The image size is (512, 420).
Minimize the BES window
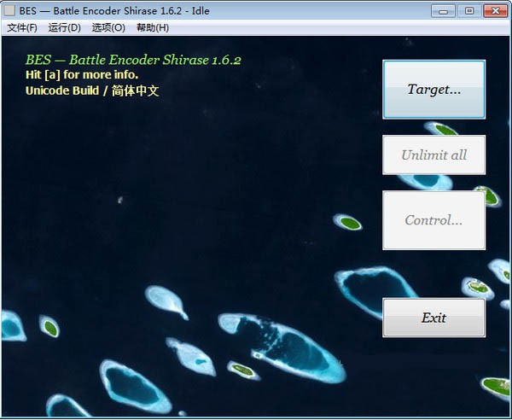[x=442, y=11]
